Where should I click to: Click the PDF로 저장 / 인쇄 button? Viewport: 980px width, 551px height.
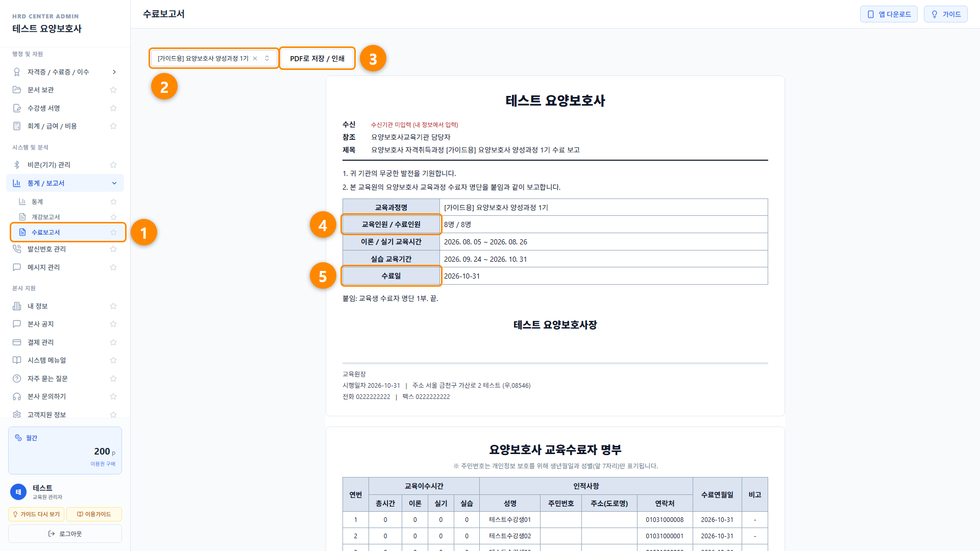[317, 58]
